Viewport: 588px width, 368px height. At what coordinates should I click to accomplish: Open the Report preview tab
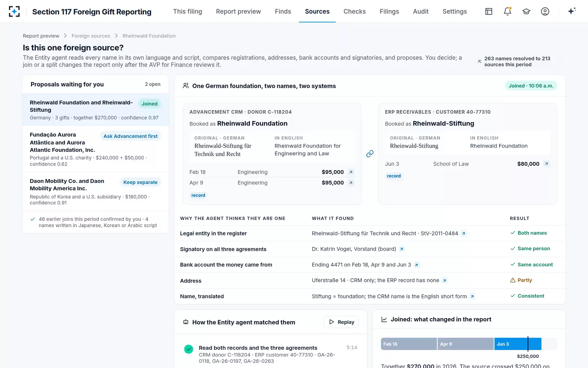point(238,11)
